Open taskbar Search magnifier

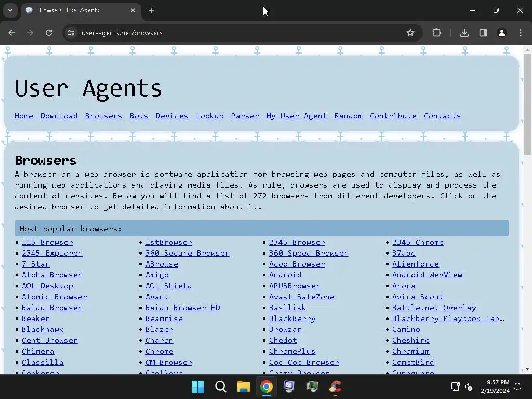coord(220,387)
